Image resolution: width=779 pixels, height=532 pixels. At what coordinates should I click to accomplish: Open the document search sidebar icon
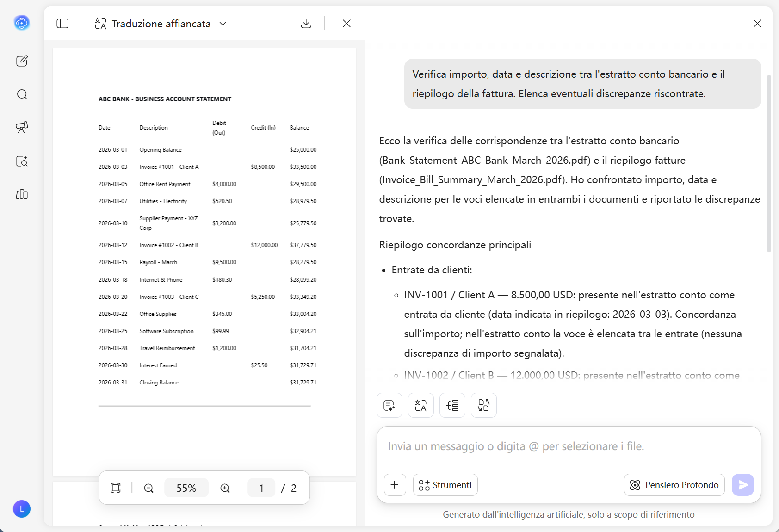click(x=22, y=161)
